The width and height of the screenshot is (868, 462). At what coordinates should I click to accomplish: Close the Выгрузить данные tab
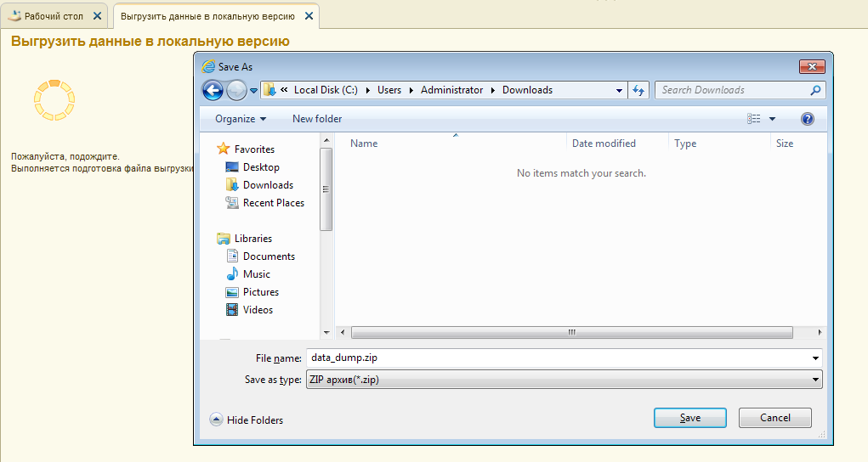[308, 16]
